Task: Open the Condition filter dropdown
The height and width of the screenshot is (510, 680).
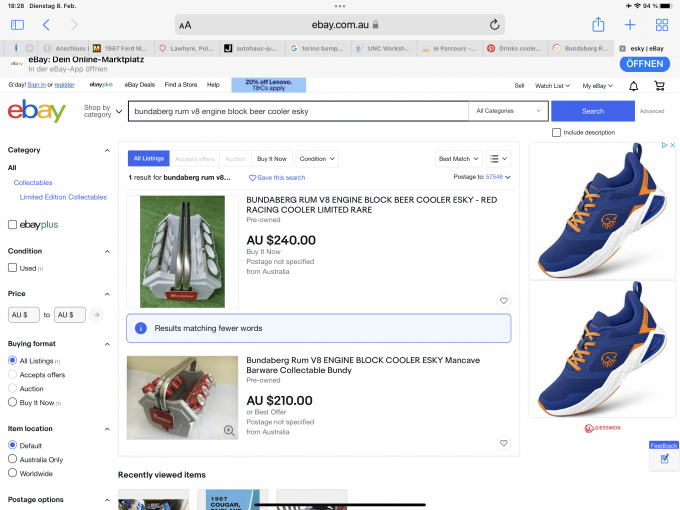Action: [x=317, y=159]
